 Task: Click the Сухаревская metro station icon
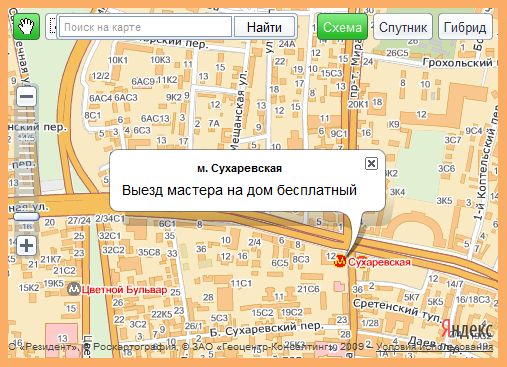(340, 261)
